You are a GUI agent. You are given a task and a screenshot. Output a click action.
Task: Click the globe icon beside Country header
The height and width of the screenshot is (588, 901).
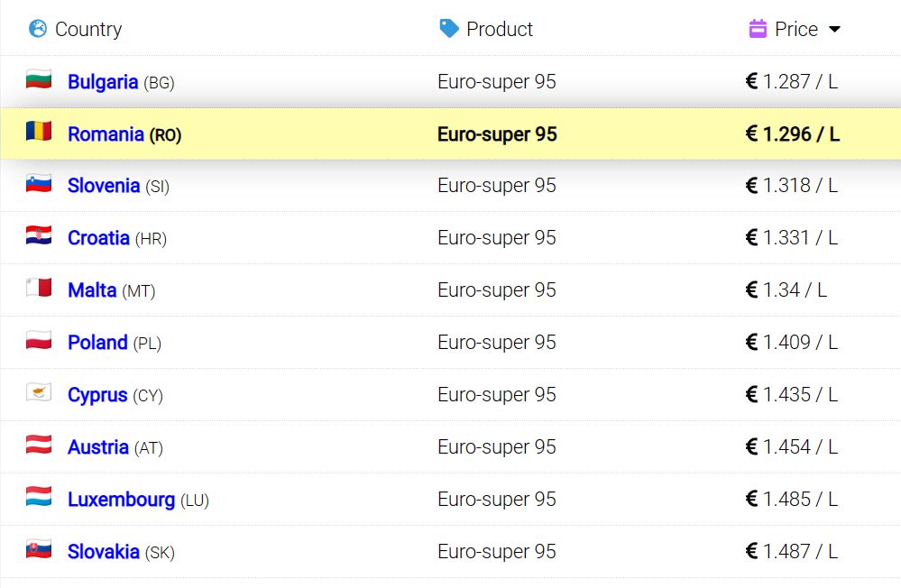[38, 28]
